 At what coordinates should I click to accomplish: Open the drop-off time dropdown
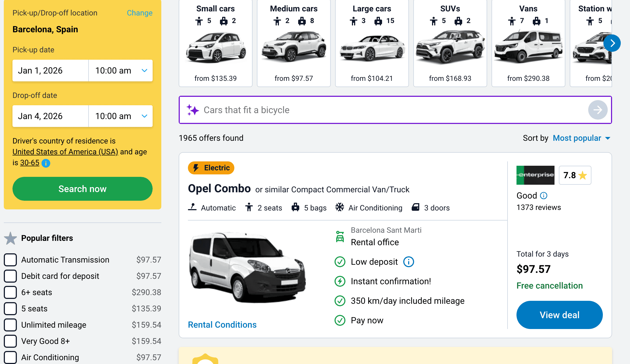(121, 116)
